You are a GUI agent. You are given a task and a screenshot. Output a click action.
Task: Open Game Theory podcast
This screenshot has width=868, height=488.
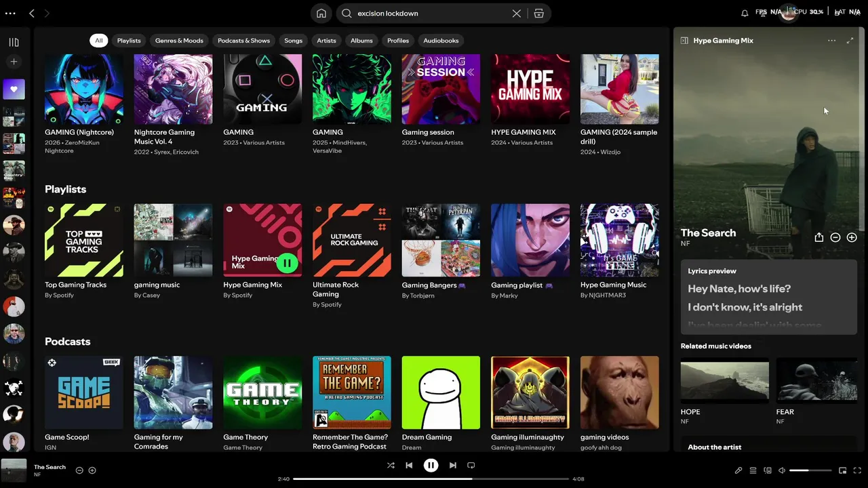(x=262, y=403)
